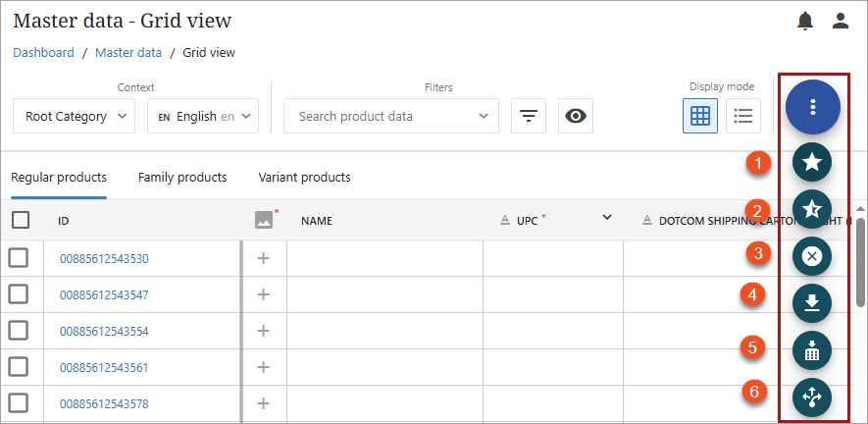
Task: Click the half-star floating action button
Action: pos(812,210)
